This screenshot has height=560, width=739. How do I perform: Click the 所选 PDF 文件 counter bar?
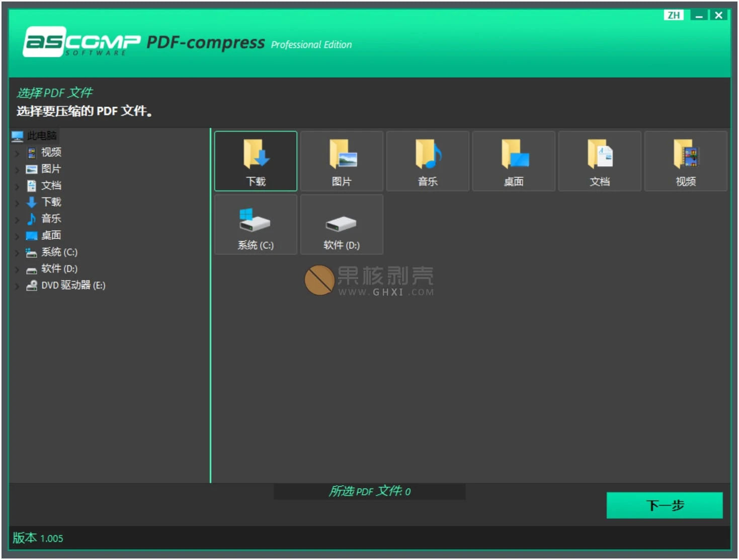[369, 491]
